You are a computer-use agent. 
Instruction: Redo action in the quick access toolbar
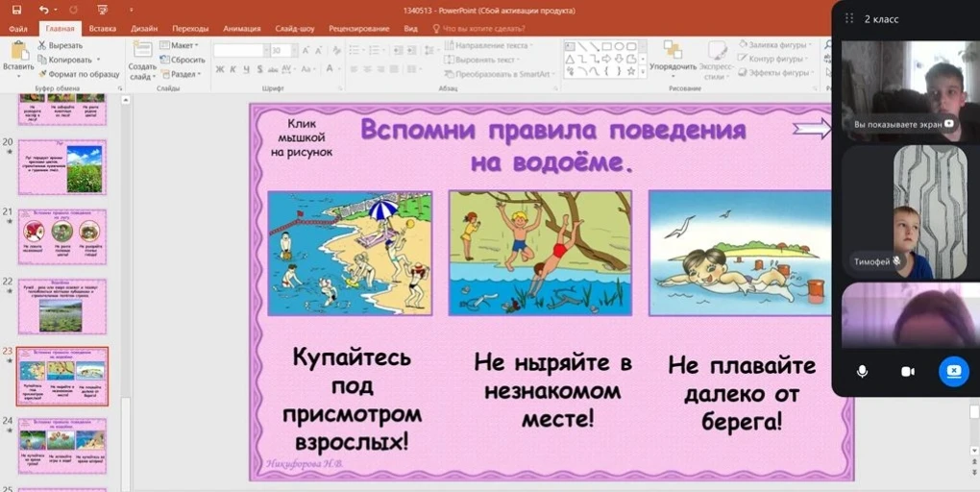tap(74, 10)
